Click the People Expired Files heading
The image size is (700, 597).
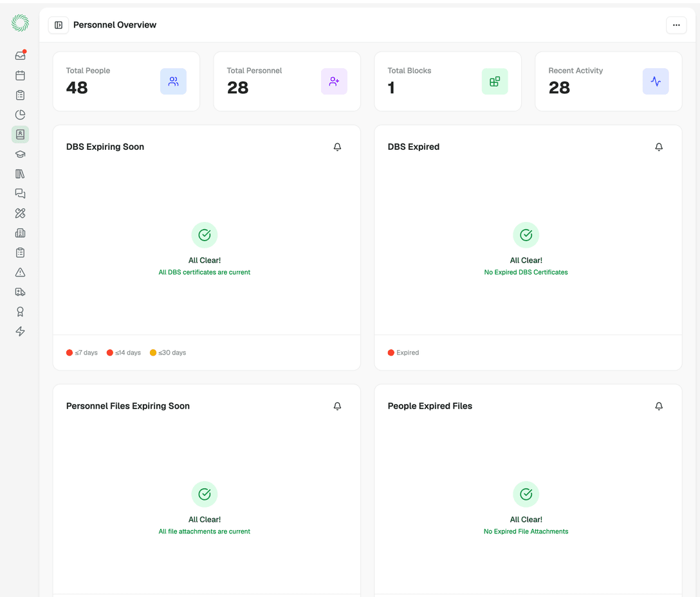pyautogui.click(x=430, y=406)
